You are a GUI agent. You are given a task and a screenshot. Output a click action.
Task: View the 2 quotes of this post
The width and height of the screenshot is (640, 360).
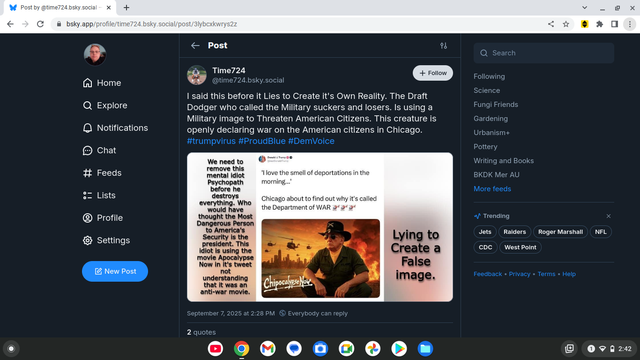coord(201,332)
